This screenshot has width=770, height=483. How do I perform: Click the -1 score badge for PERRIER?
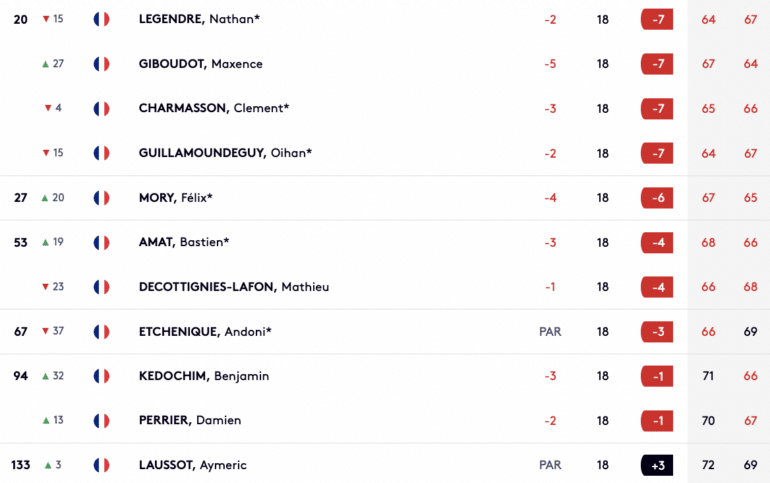tap(657, 421)
